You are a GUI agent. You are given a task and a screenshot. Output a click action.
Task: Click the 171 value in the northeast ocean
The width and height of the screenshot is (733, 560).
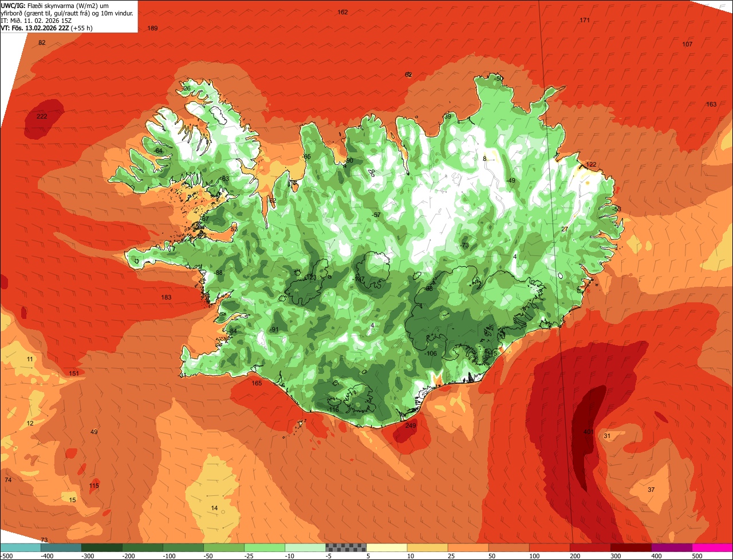click(585, 20)
